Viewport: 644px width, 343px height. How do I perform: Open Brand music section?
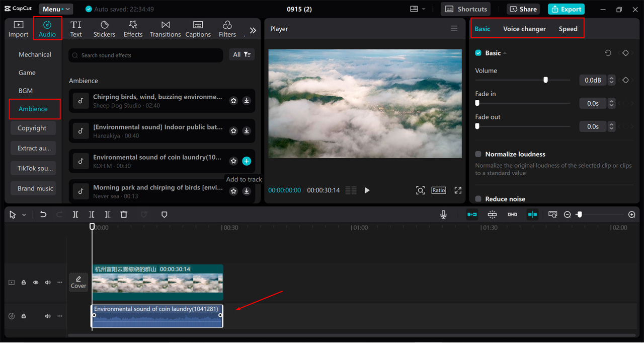point(32,188)
